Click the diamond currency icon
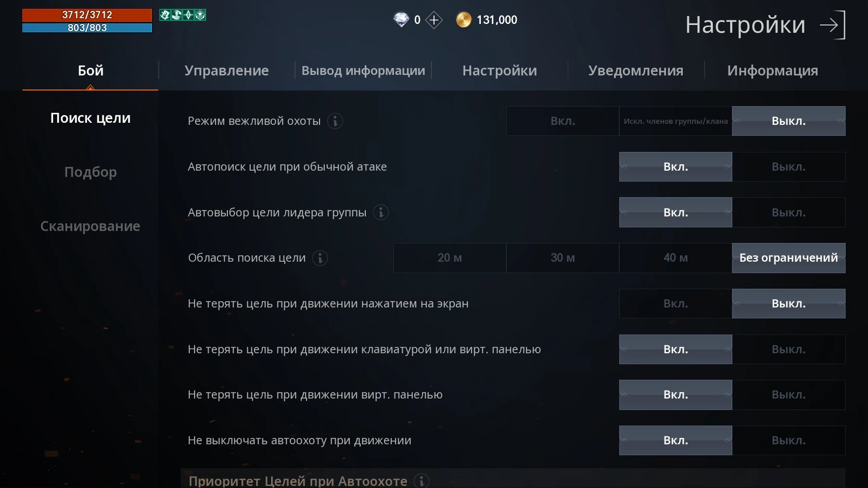This screenshot has width=868, height=488. (x=401, y=20)
